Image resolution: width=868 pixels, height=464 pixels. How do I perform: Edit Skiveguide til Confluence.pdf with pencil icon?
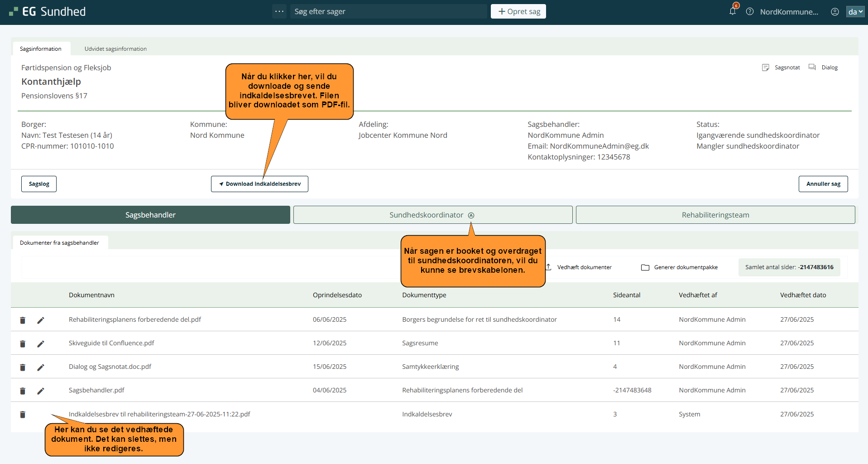(x=41, y=344)
